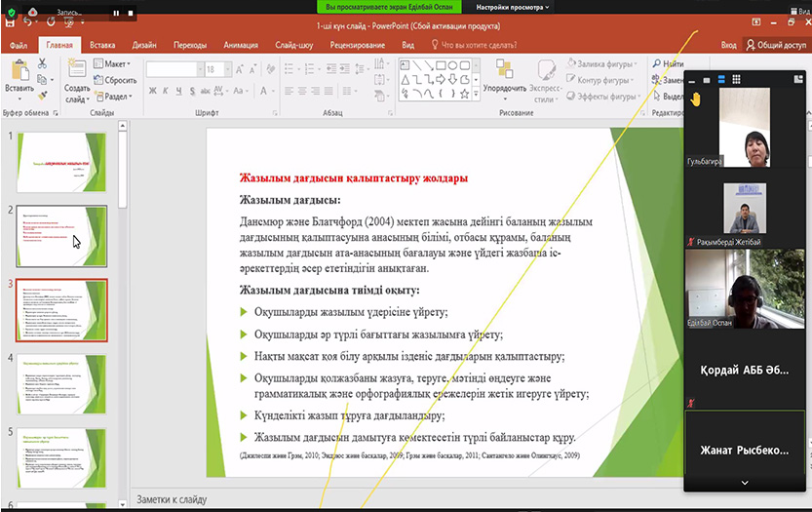Click the Cut scissors icon
This screenshot has width=812, height=512.
(43, 64)
